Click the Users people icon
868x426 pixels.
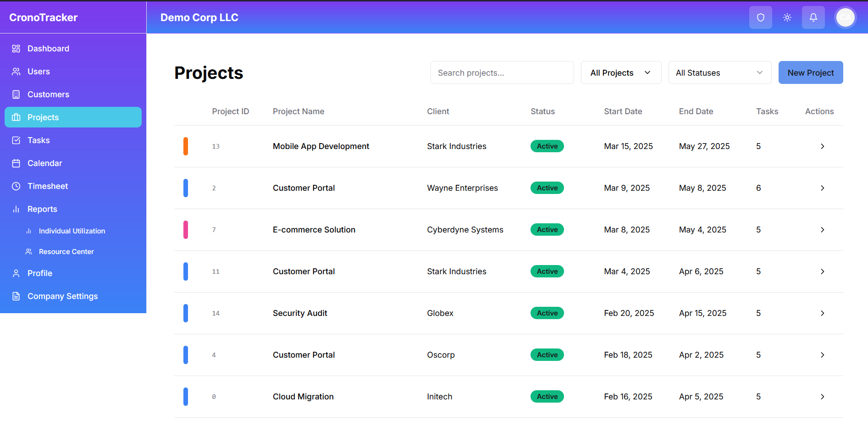point(16,72)
